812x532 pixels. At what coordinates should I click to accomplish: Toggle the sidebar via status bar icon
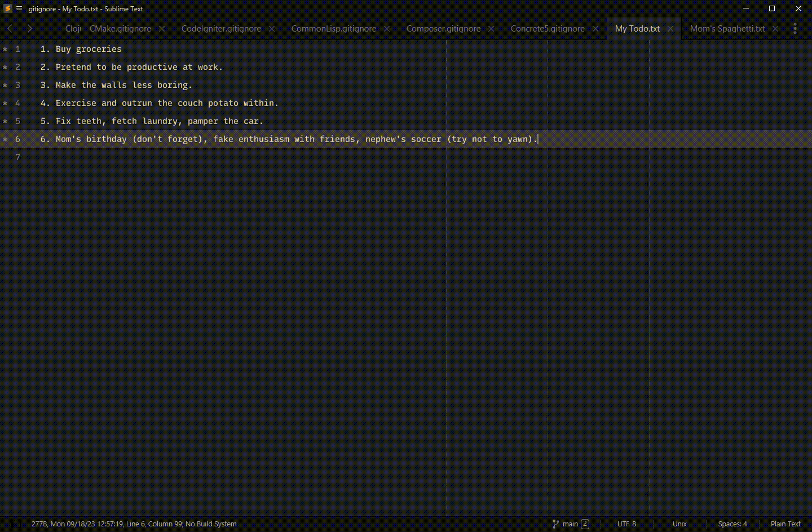point(16,524)
